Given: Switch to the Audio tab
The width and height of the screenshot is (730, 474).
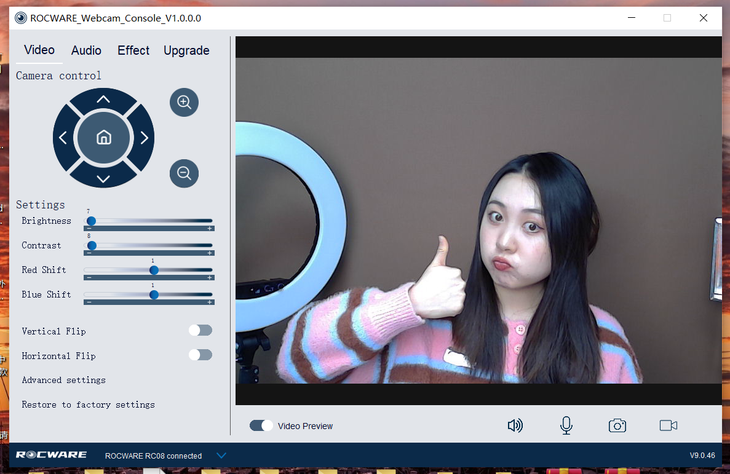Looking at the screenshot, I should 86,50.
